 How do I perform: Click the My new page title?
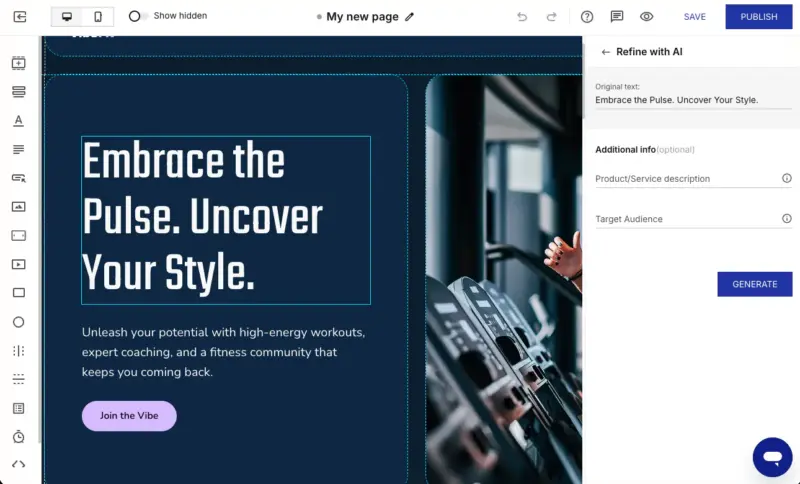[362, 17]
